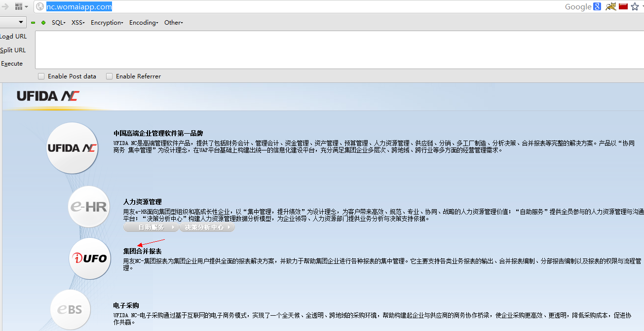The width and height of the screenshot is (644, 331).
Task: Open the grid view dropdown beside forward arrow
Action: click(x=21, y=6)
